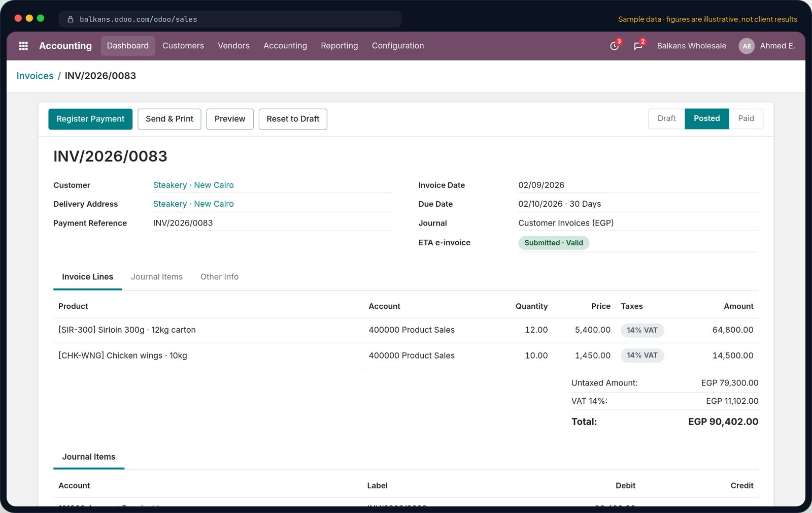
Task: Open Customer link Steakery · New Cairo
Action: tap(193, 185)
